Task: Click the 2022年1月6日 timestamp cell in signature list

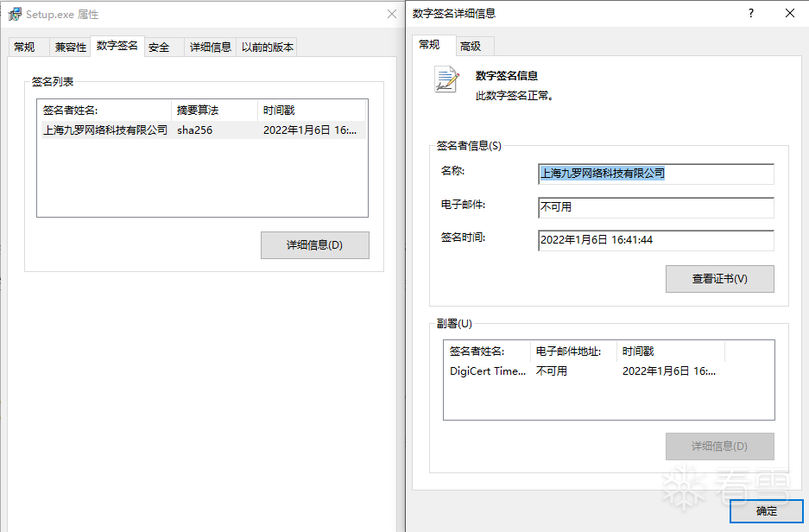Action: coord(310,130)
